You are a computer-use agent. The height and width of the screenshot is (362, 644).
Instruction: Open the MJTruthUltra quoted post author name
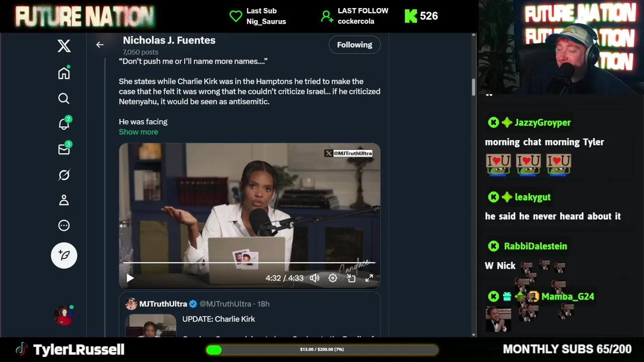(163, 304)
